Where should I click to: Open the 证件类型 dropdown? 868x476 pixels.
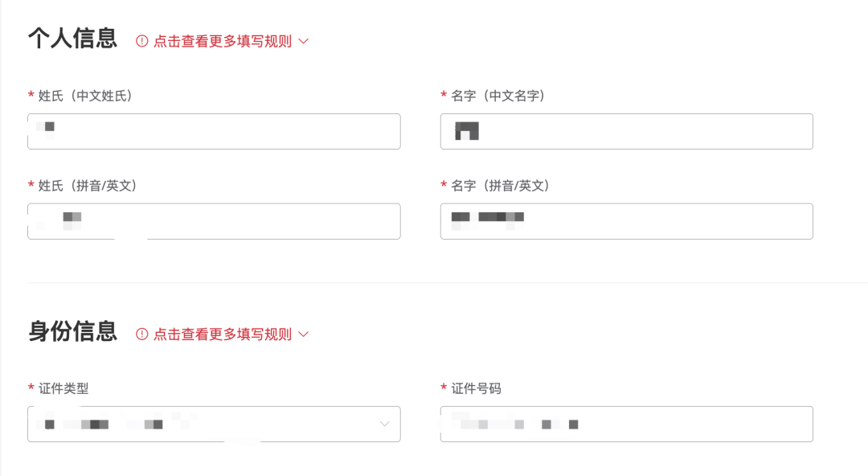click(214, 424)
